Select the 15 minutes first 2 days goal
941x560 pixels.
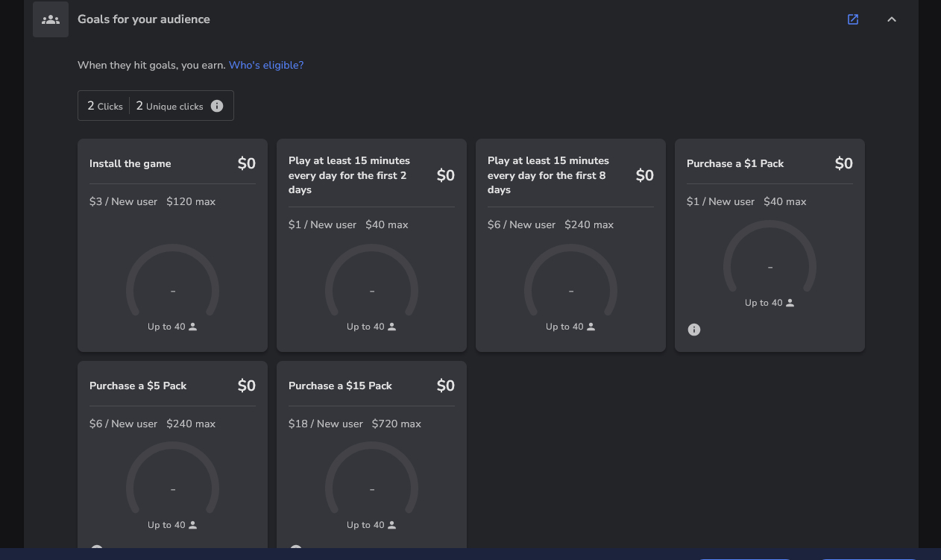point(349,175)
